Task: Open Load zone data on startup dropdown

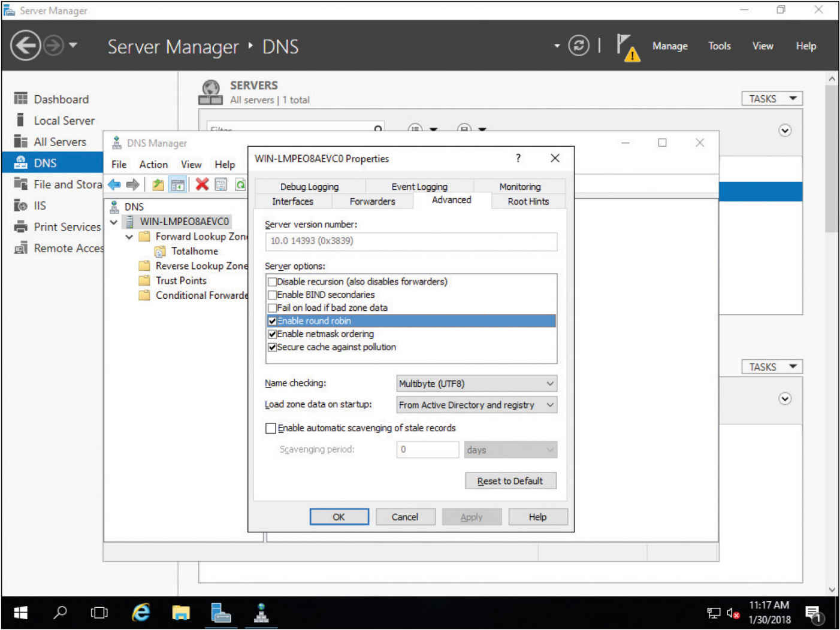Action: (477, 405)
